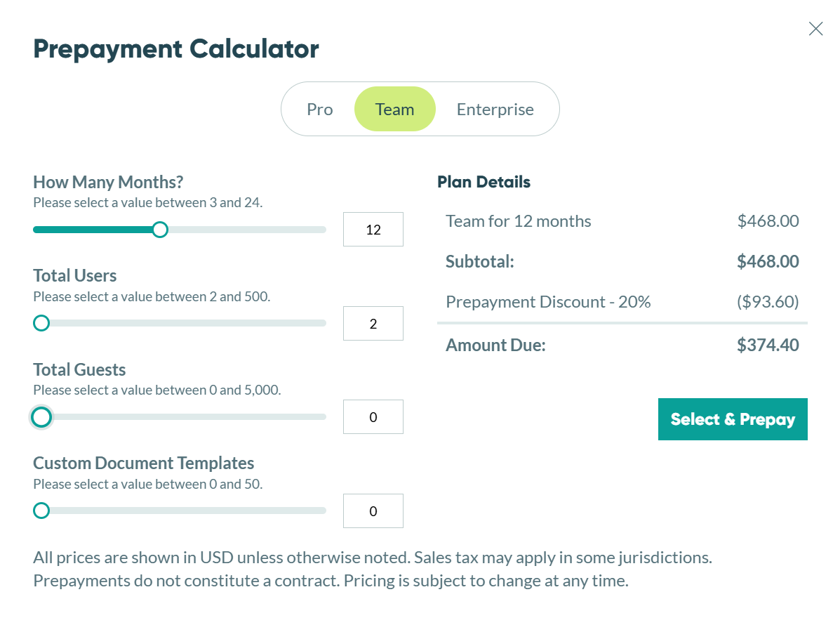Screen dimensions: 840x625
Task: Select the Total Guests slider handle
Action: pyautogui.click(x=41, y=417)
